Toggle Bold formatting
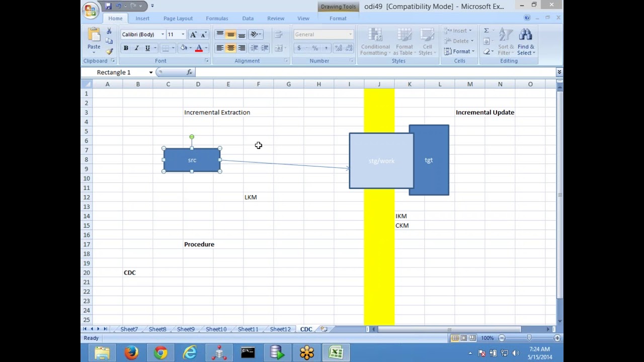Image resolution: width=644 pixels, height=362 pixels. point(126,48)
